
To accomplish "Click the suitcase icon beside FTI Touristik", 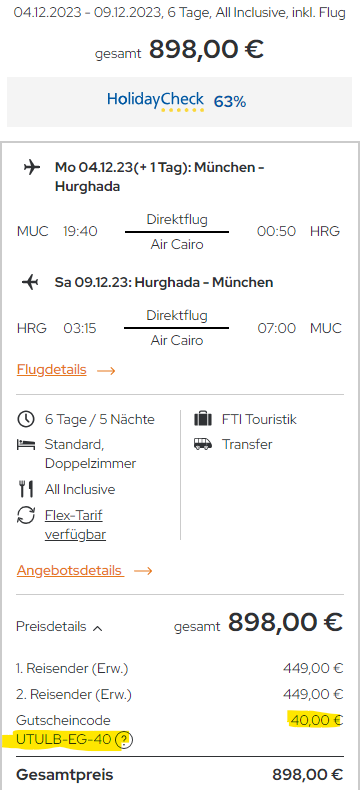I will [x=203, y=419].
